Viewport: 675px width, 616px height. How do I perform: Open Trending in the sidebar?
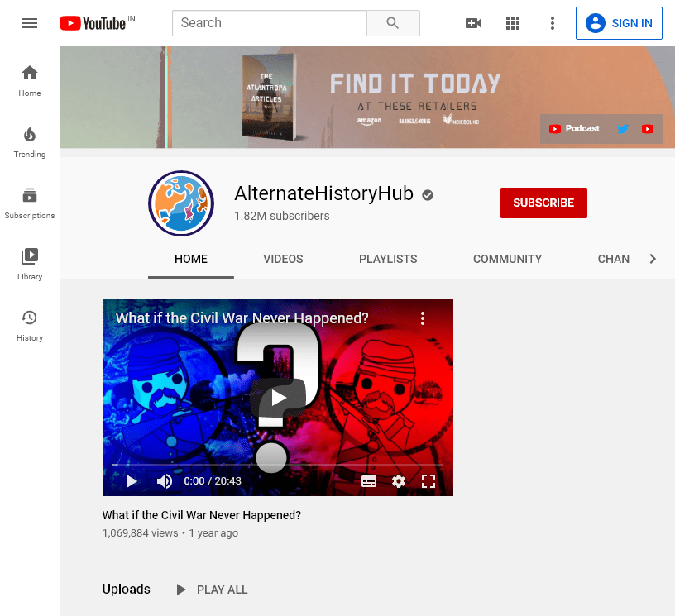(30, 142)
